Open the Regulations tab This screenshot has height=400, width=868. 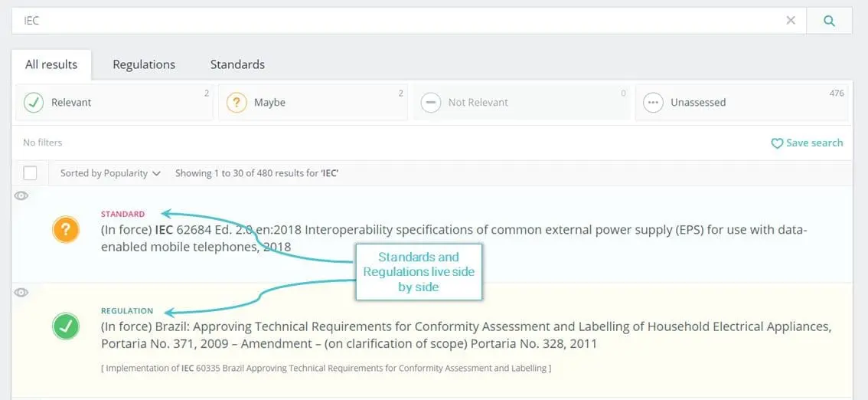144,65
